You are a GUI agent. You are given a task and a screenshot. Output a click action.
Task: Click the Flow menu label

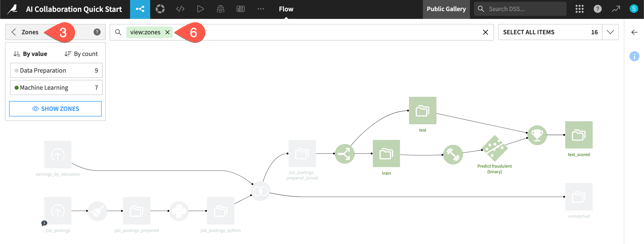pos(286,9)
